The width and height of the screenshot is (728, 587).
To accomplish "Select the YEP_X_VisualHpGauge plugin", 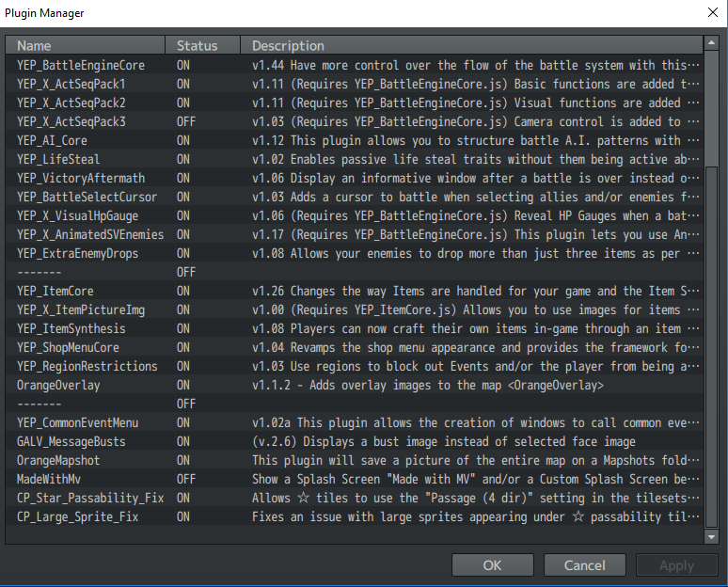I will coord(355,215).
